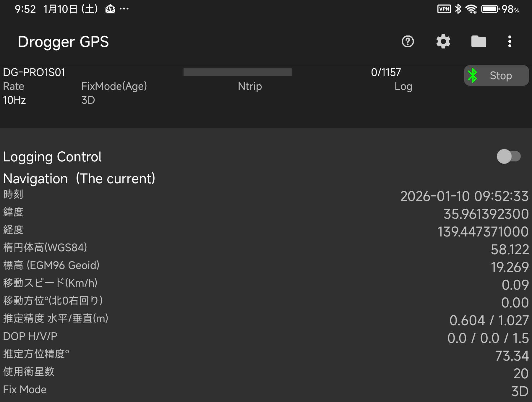The image size is (532, 402).
Task: Tap the VPN status icon
Action: [x=444, y=9]
